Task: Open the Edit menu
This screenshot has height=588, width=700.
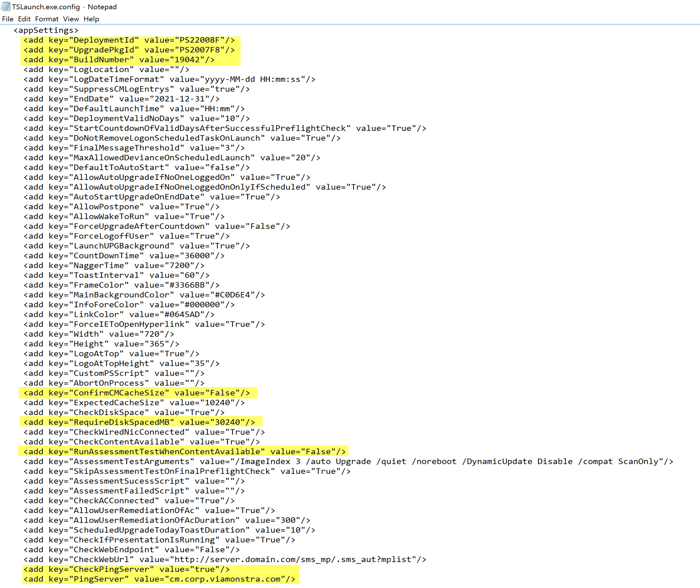Action: pyautogui.click(x=24, y=19)
